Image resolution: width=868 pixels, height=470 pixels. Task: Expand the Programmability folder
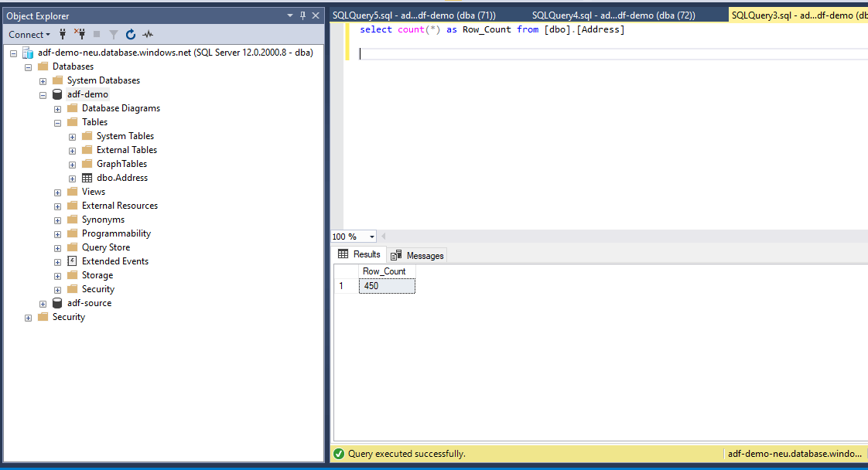(x=57, y=234)
